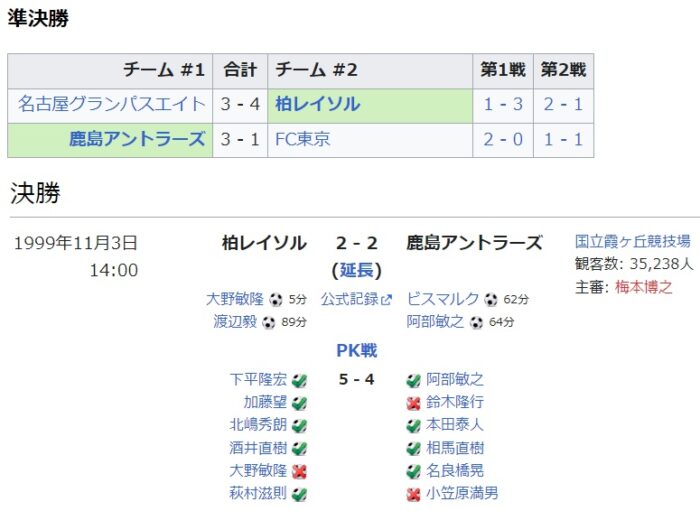Viewport: 700px width, 511px height.
Task: Open the 国立霞ヶ丘競技場 stadium link
Action: (x=633, y=241)
